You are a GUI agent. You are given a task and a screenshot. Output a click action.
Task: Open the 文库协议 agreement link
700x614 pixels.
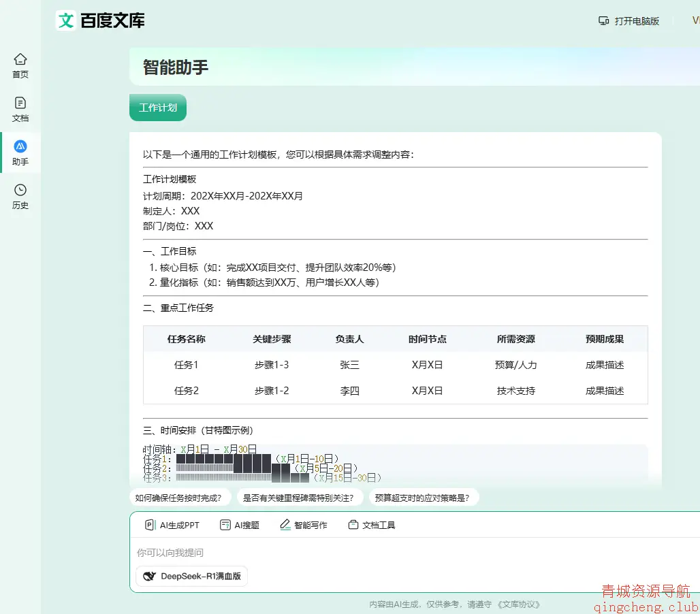coord(519,604)
